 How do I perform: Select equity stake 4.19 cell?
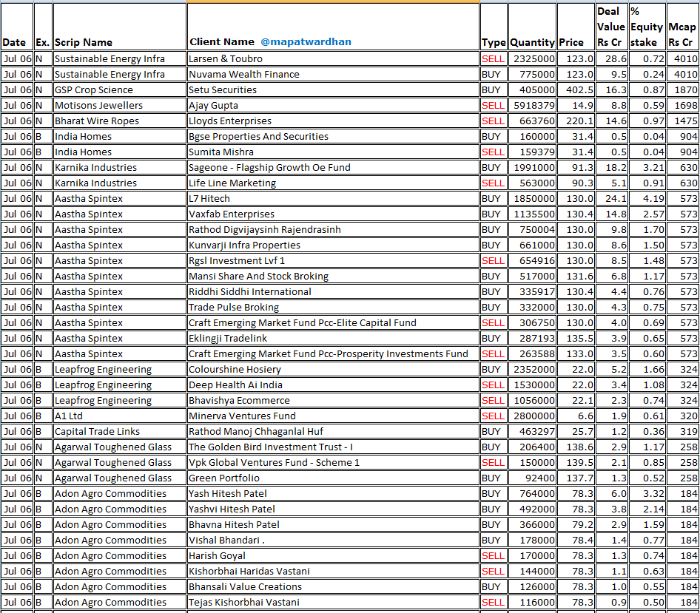coord(647,198)
